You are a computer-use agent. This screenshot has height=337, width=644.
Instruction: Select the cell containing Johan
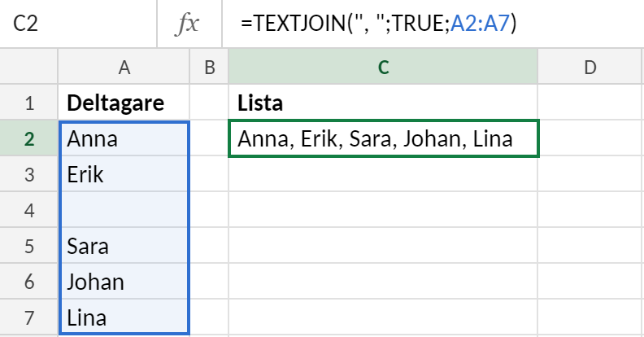(x=124, y=282)
